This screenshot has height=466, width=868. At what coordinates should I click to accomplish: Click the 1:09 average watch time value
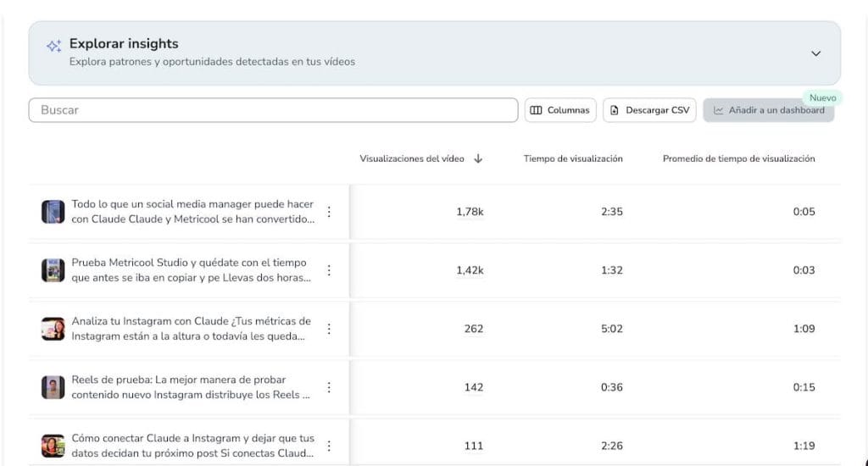(x=804, y=329)
